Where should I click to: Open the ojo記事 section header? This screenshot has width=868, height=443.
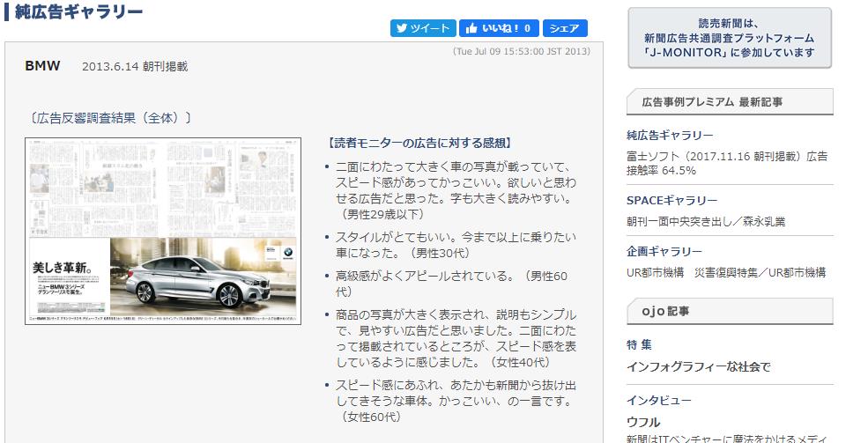tap(730, 312)
